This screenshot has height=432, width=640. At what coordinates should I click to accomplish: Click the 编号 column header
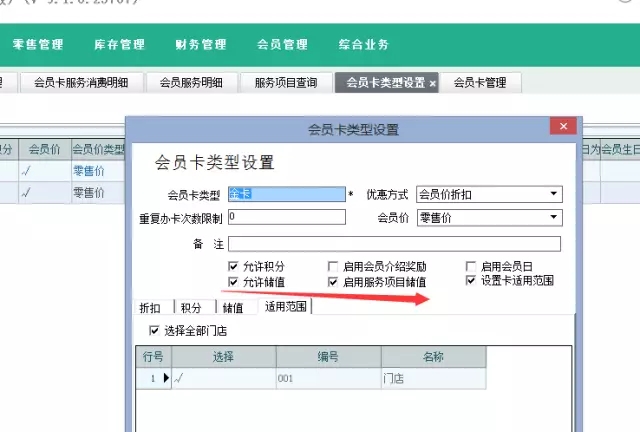pyautogui.click(x=329, y=357)
